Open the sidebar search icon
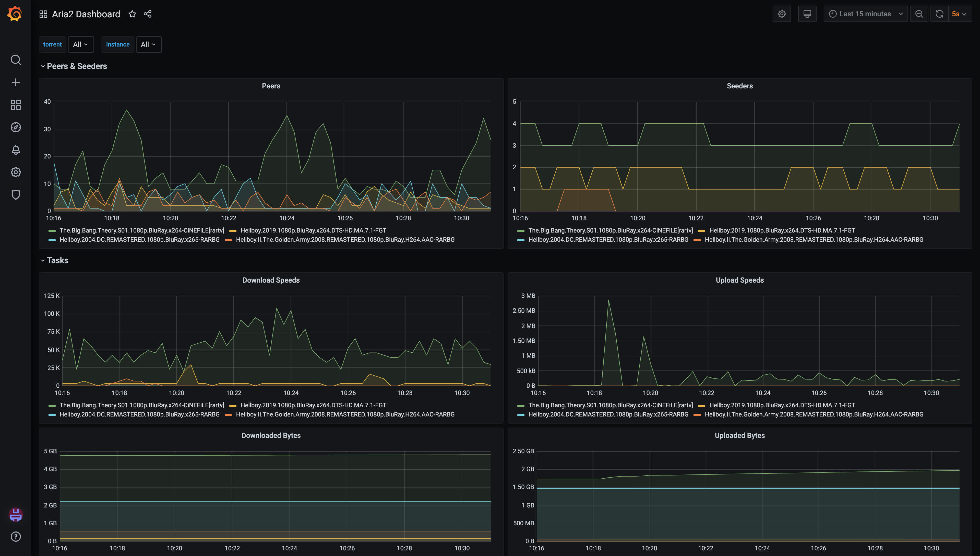The width and height of the screenshot is (980, 556). [16, 60]
